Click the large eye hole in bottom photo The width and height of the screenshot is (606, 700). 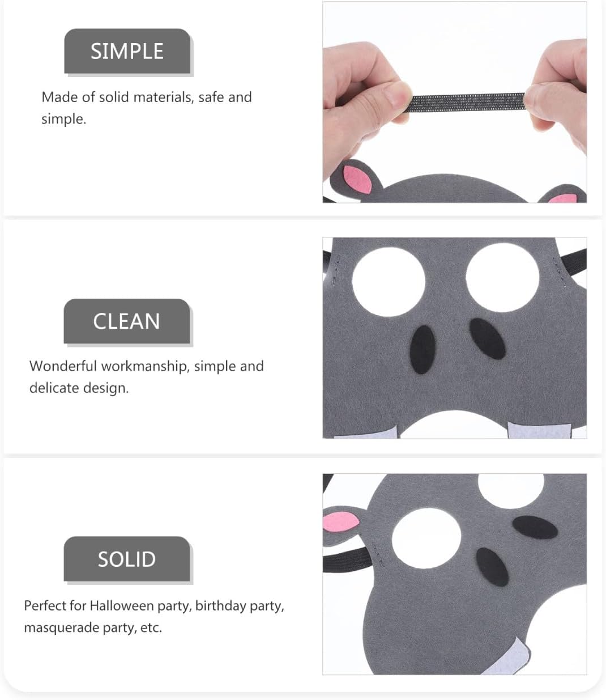pos(427,536)
